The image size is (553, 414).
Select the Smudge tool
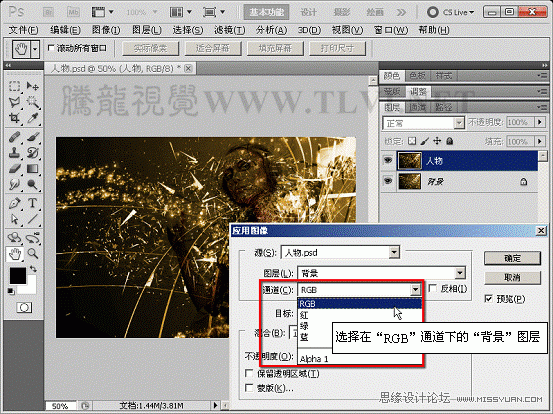(14, 184)
